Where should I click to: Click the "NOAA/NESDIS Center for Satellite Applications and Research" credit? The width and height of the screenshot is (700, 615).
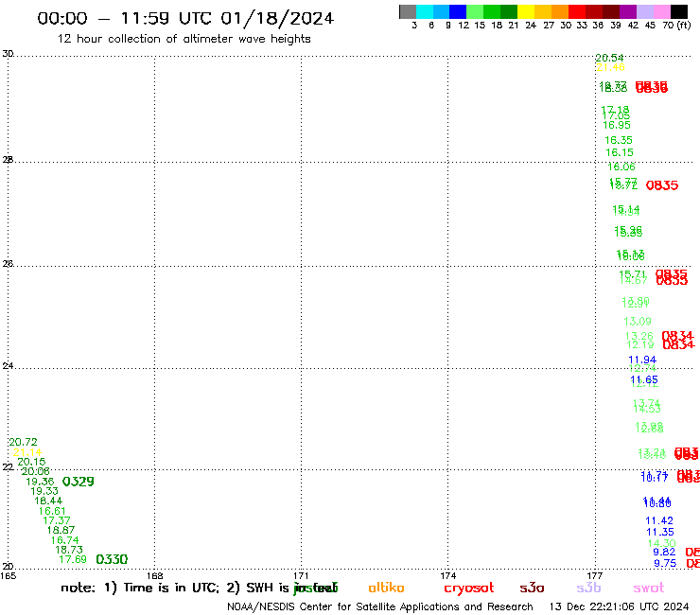(x=380, y=607)
